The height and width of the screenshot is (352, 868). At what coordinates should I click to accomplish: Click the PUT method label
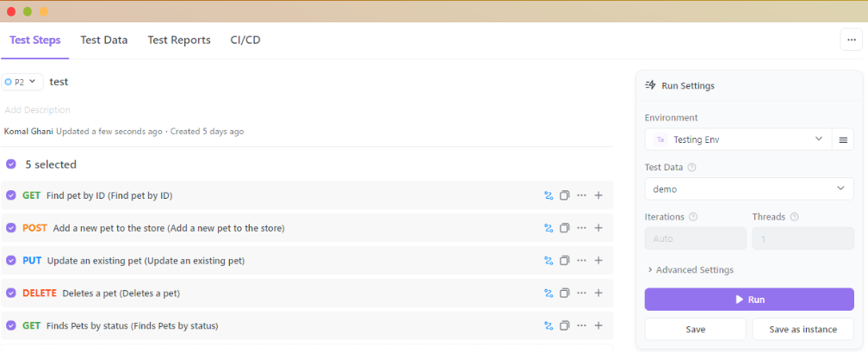pyautogui.click(x=32, y=261)
